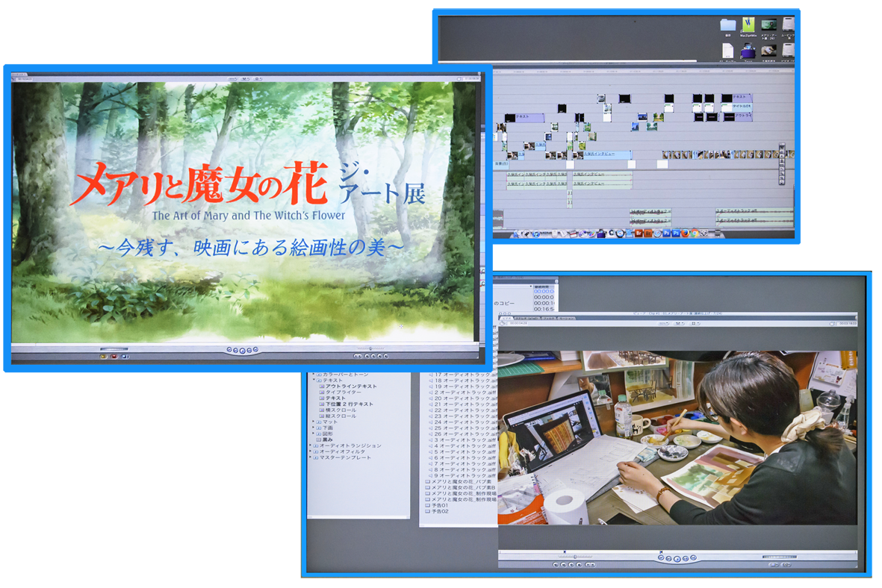The width and height of the screenshot is (882, 588).
Task: Select the メアリと魔女の花_パブ素B clip
Action: (462, 487)
